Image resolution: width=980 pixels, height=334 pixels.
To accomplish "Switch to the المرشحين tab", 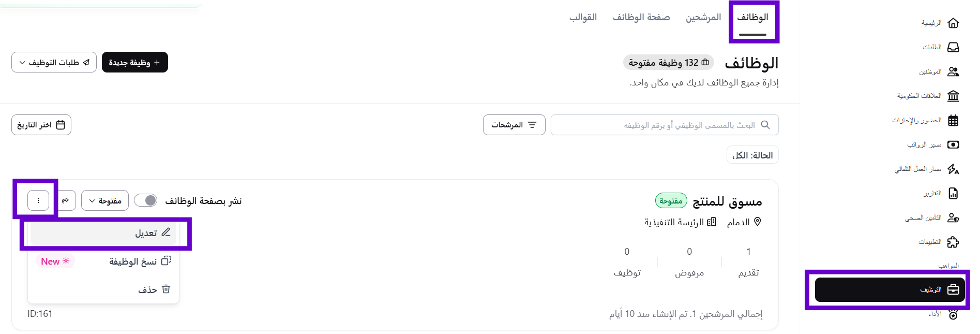I will (x=703, y=18).
